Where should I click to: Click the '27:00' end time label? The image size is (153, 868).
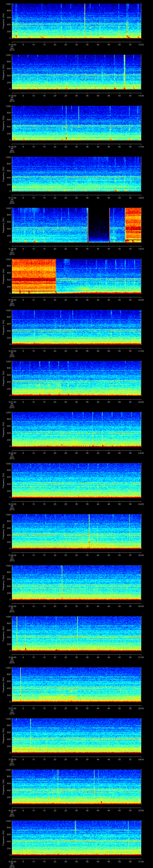coord(141,657)
